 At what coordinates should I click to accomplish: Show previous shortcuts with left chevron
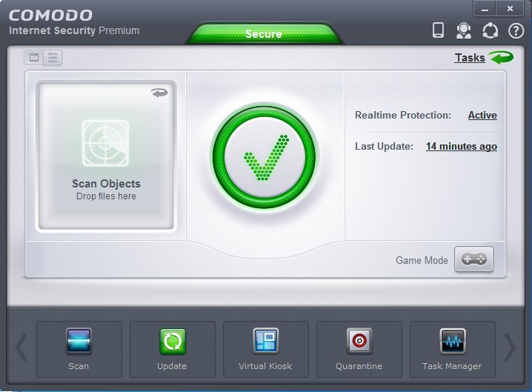click(x=21, y=348)
